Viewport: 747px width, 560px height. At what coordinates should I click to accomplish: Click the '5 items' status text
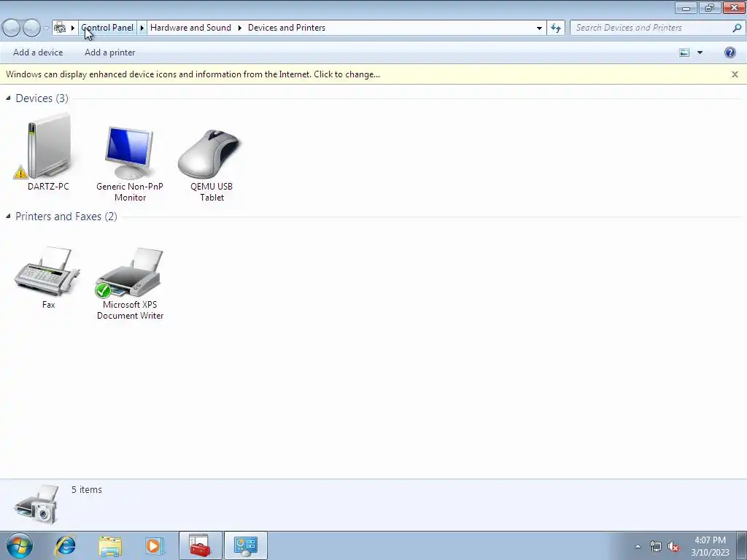coord(87,489)
